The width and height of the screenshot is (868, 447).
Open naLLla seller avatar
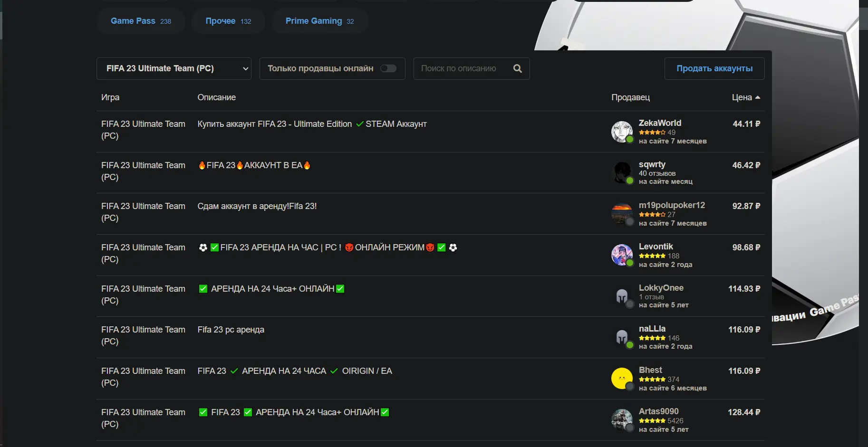click(x=622, y=337)
